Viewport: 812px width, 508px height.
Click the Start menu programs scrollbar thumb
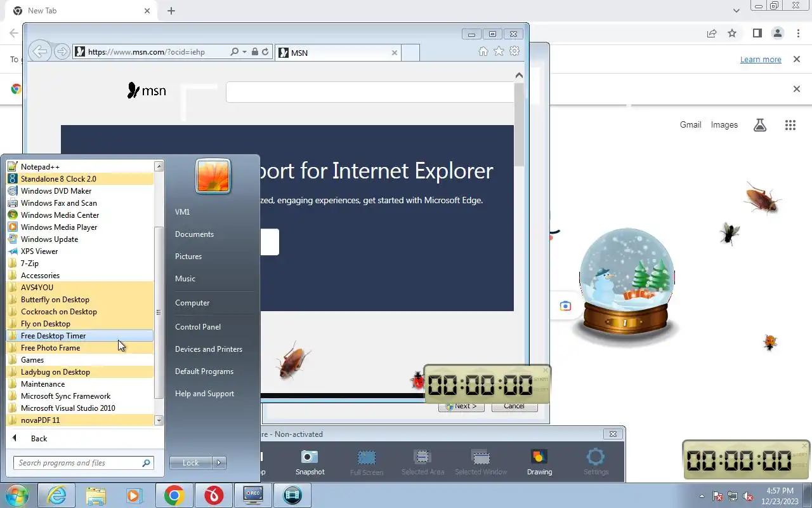pyautogui.click(x=159, y=311)
